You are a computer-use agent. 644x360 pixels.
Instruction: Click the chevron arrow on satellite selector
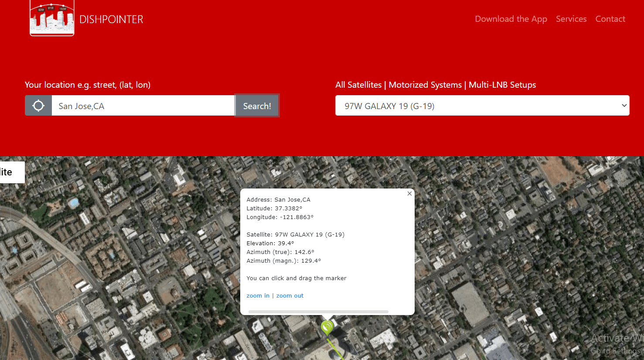click(x=624, y=106)
